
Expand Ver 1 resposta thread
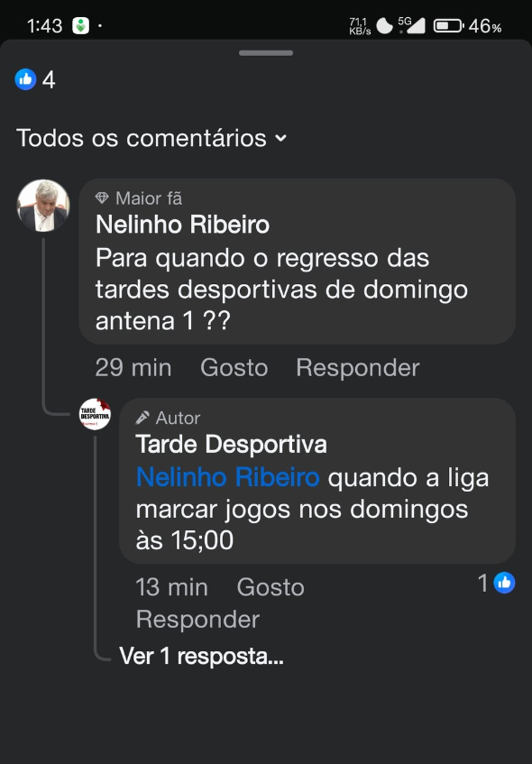click(201, 657)
